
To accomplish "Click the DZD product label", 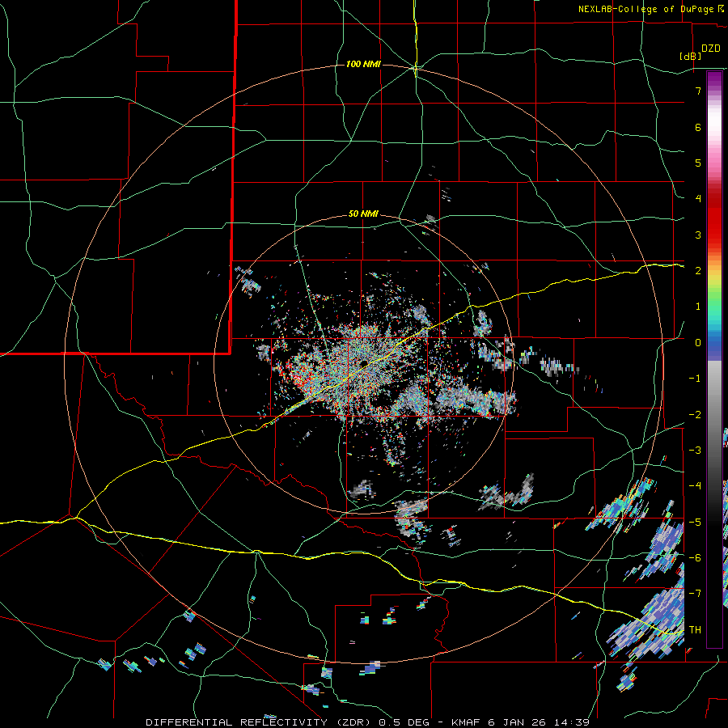I will [x=710, y=49].
